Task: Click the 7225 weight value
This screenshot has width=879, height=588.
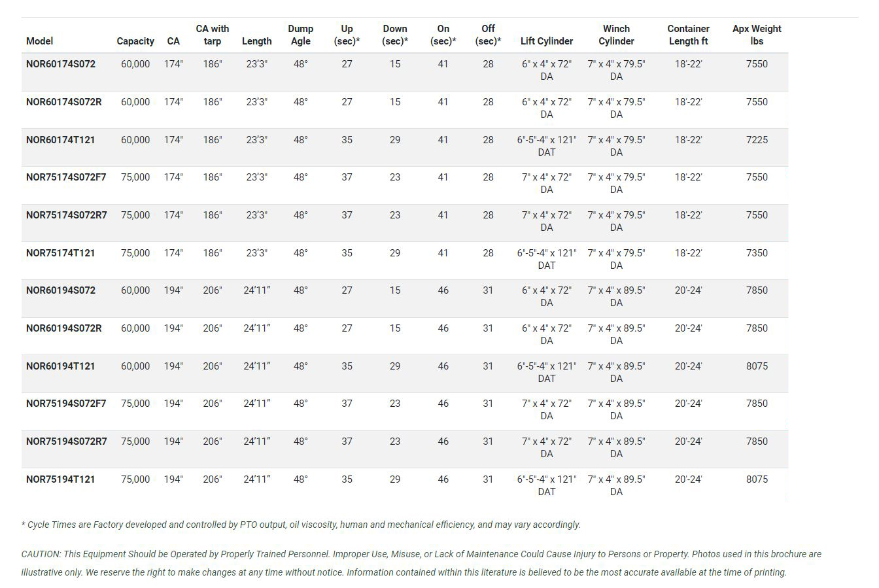Action: 757,140
